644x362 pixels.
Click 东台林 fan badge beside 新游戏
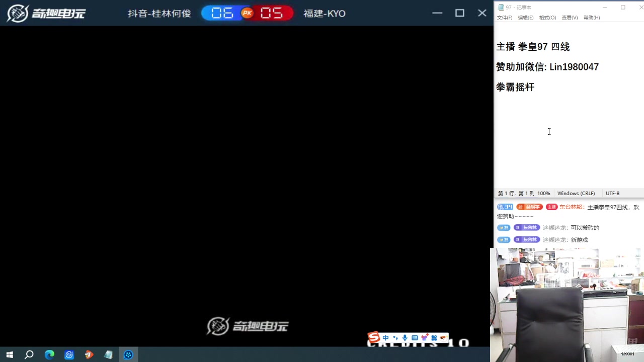pyautogui.click(x=526, y=240)
